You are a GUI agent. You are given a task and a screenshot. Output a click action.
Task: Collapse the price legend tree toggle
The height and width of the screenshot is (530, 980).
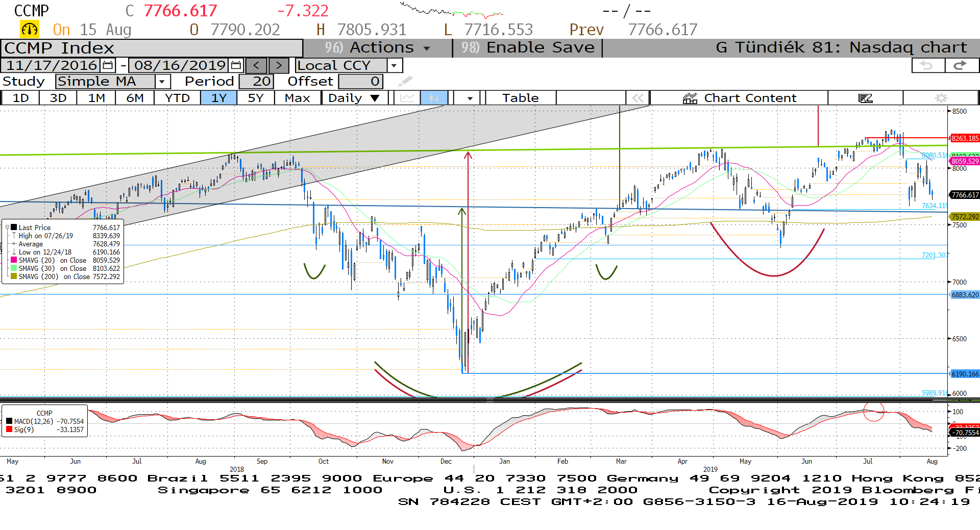(x=7, y=228)
